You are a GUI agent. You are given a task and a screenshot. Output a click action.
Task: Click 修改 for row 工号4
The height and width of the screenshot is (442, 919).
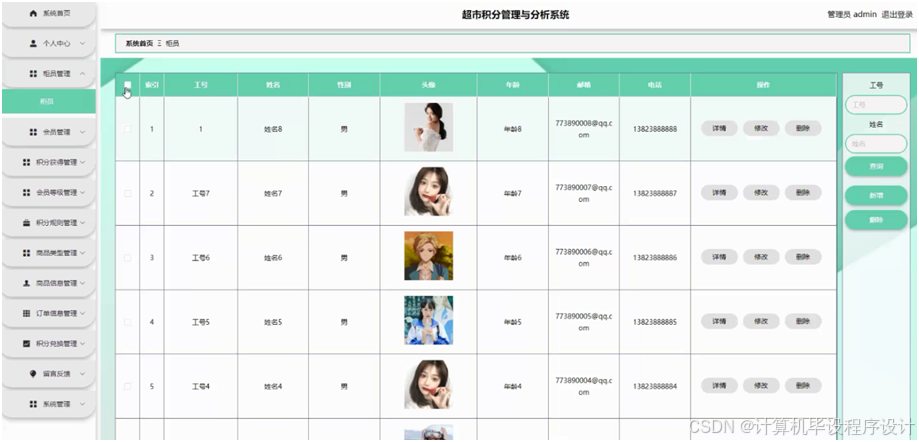pos(761,386)
